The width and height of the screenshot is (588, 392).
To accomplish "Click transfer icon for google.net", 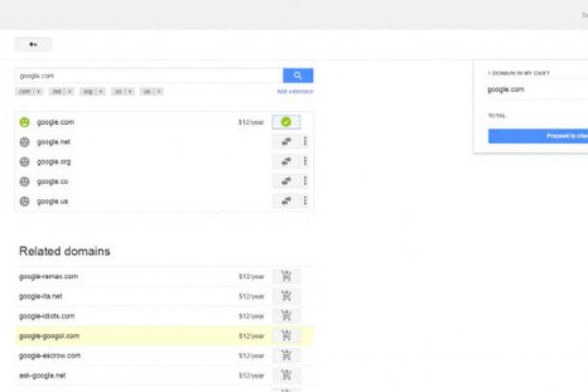I will (286, 141).
